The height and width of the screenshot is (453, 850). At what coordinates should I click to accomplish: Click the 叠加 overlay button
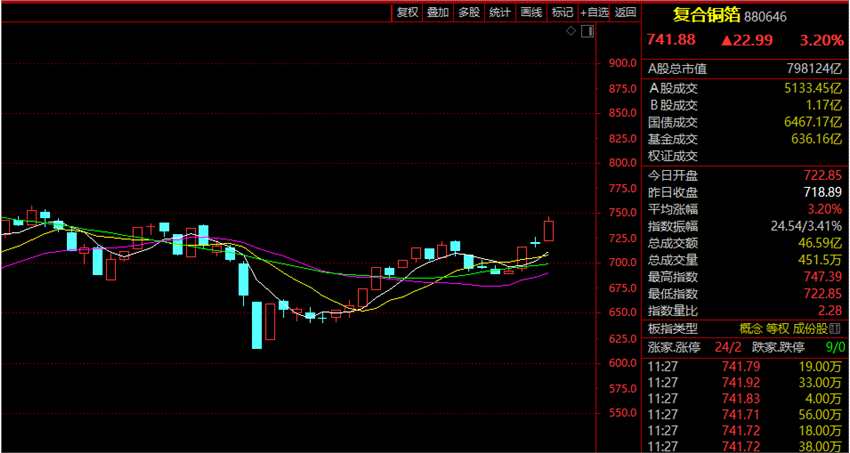437,12
